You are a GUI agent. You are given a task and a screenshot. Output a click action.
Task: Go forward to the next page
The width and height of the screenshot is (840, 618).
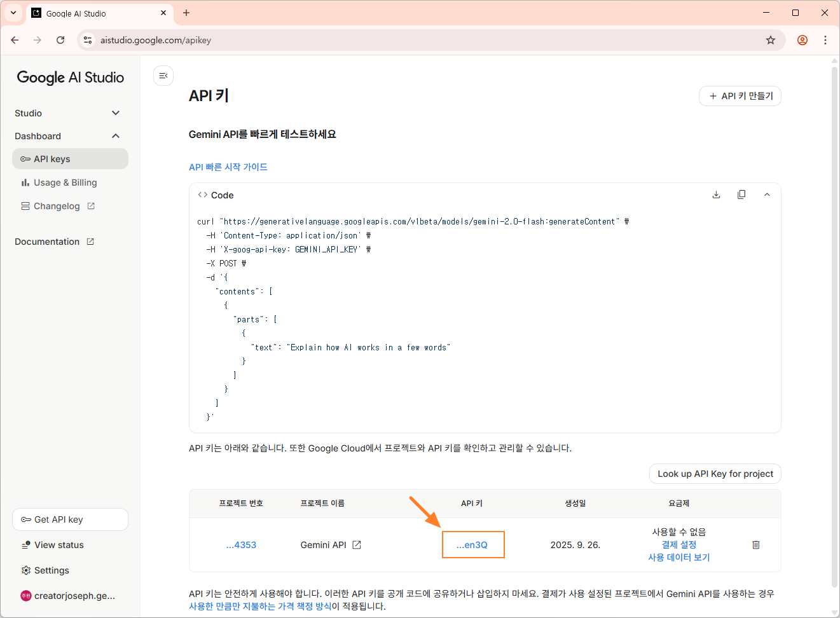38,40
